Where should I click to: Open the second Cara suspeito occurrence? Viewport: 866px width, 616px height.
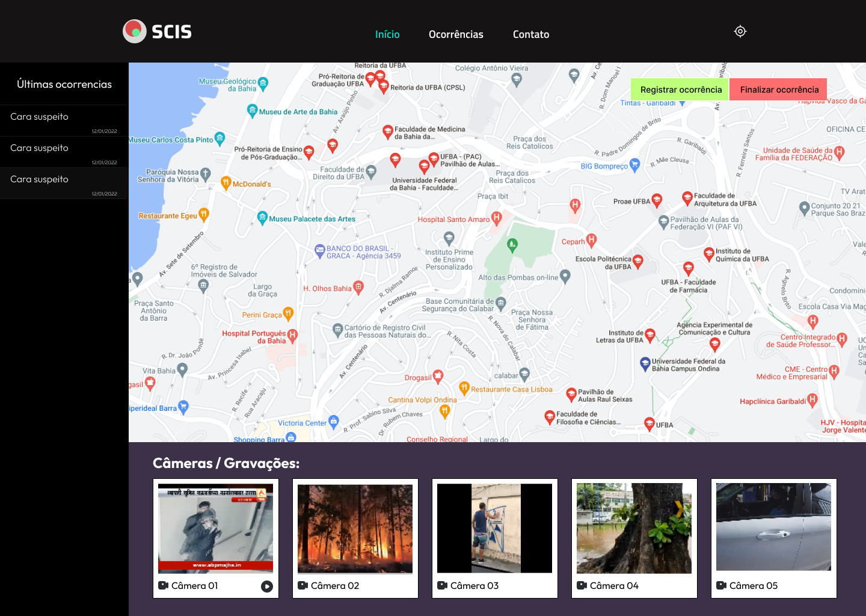[64, 152]
